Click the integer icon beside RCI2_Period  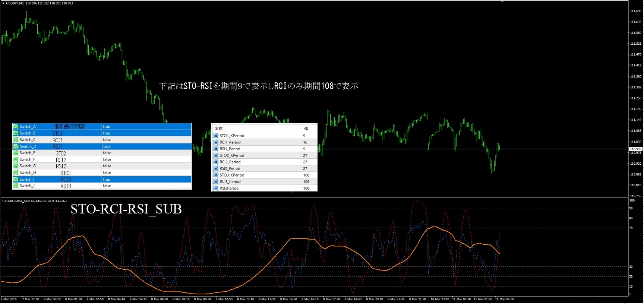215,162
